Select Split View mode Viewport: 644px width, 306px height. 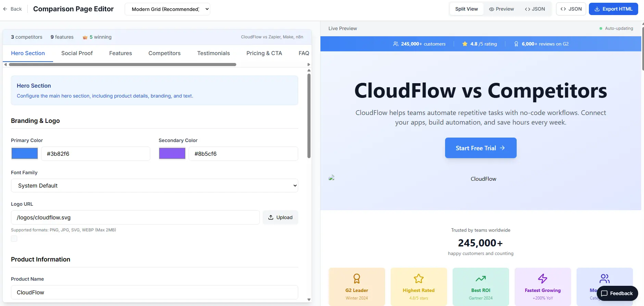click(466, 9)
